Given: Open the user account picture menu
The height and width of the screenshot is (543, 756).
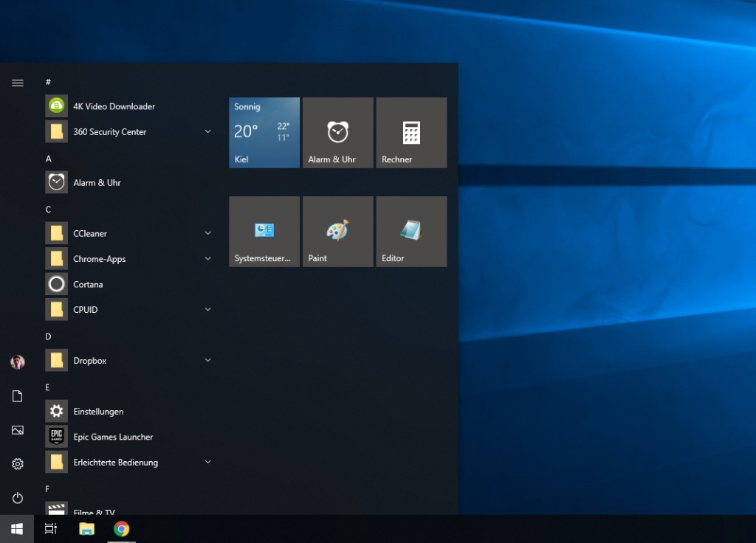Looking at the screenshot, I should (18, 362).
